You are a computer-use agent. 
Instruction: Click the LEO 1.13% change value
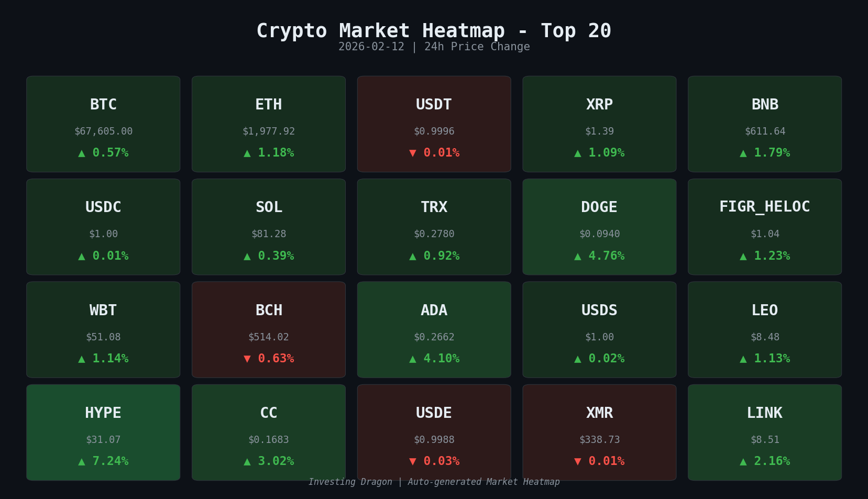[772, 359]
